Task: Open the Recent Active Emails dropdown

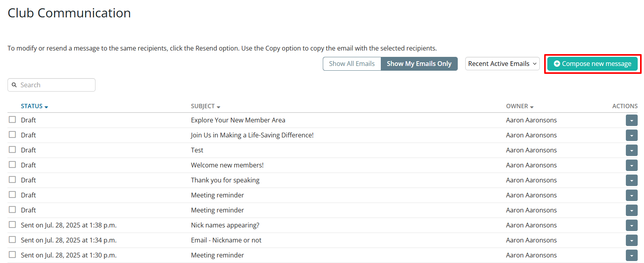Action: click(x=502, y=64)
